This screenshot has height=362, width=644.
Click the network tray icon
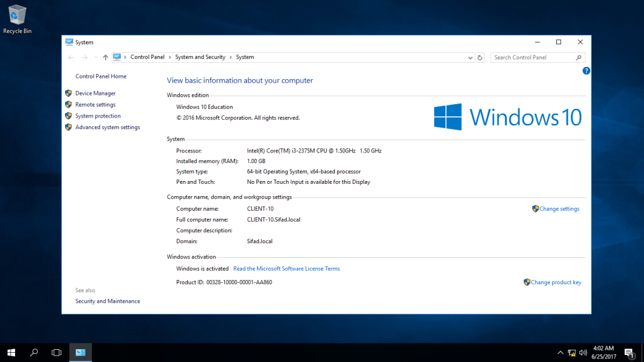(x=572, y=353)
